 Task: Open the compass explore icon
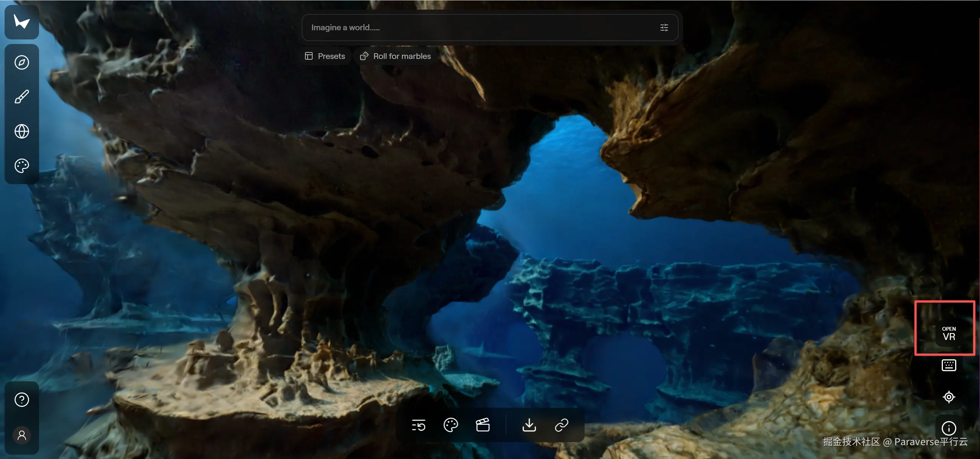(21, 62)
